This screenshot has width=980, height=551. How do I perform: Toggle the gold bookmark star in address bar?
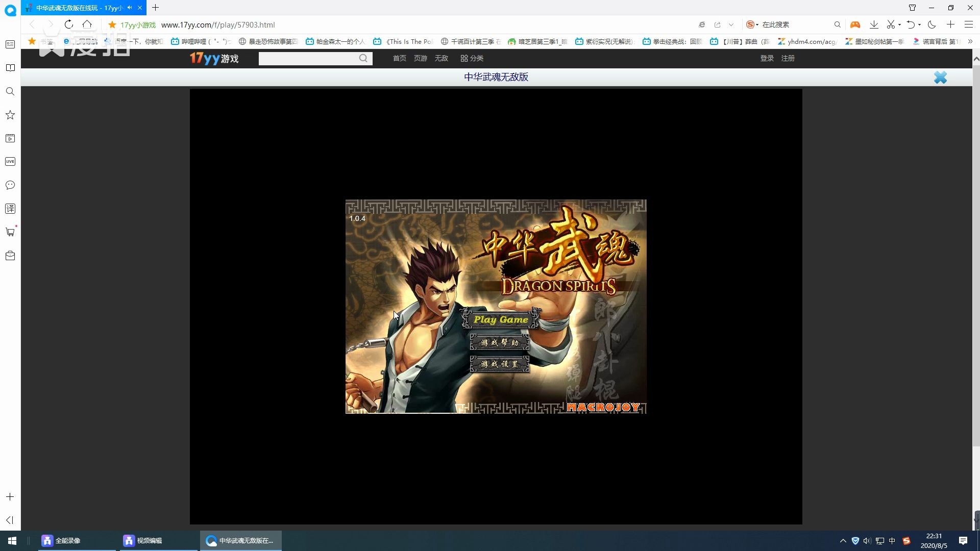(112, 24)
